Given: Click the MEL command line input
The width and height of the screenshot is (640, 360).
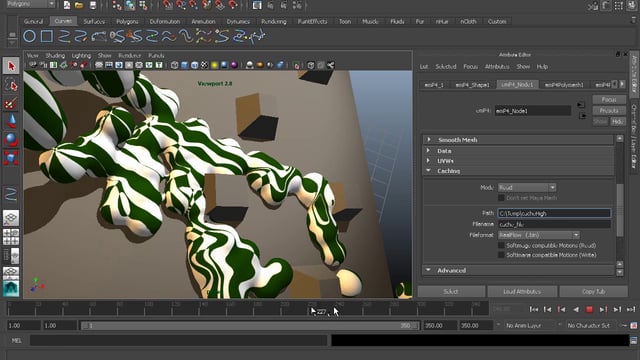Looking at the screenshot, I should tap(178, 340).
